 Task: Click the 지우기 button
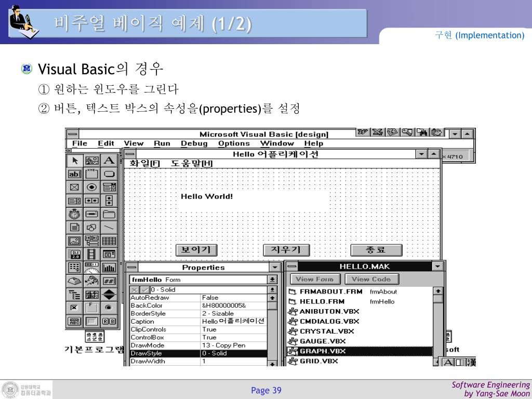286,250
